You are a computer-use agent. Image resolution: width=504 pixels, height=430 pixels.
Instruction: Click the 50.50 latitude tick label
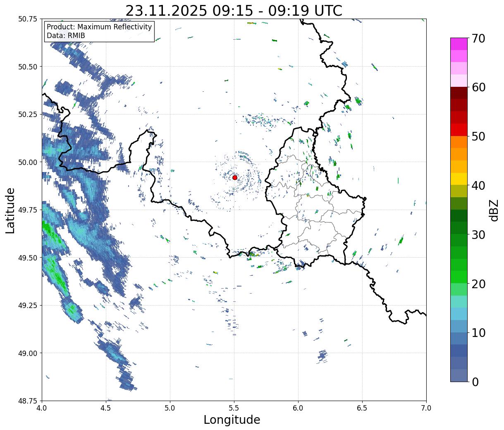click(x=28, y=67)
